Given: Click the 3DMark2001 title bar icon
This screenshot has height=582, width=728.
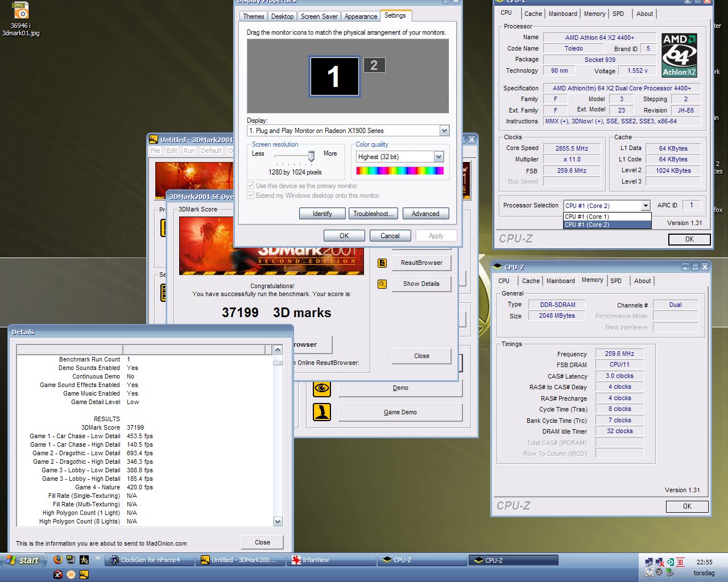Looking at the screenshot, I should tap(154, 139).
